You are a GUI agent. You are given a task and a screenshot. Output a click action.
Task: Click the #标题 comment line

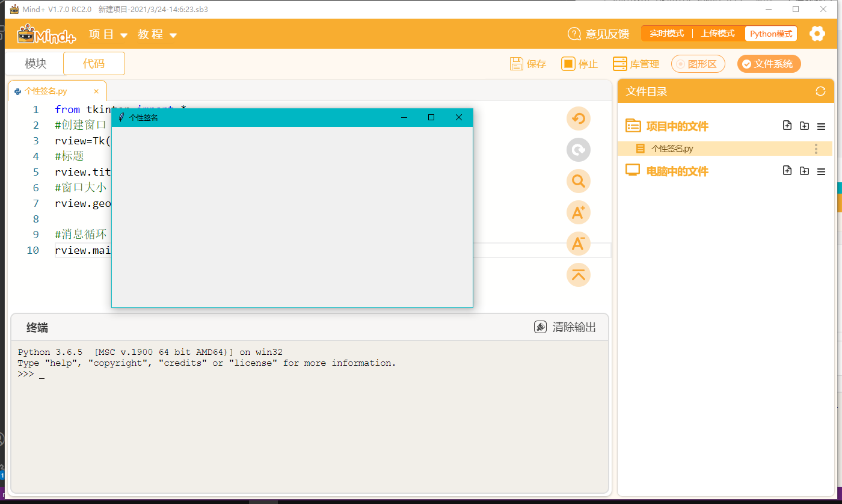(69, 156)
